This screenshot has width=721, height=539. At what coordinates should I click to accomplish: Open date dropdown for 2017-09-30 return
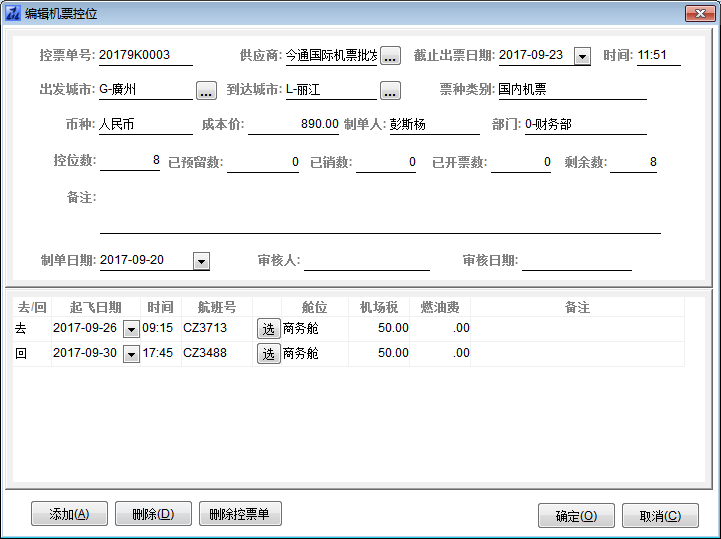click(x=131, y=354)
